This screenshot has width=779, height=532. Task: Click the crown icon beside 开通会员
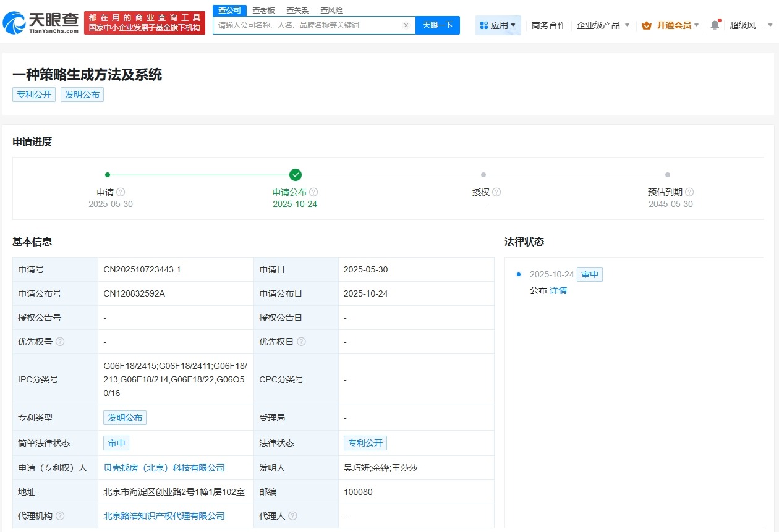pos(647,25)
